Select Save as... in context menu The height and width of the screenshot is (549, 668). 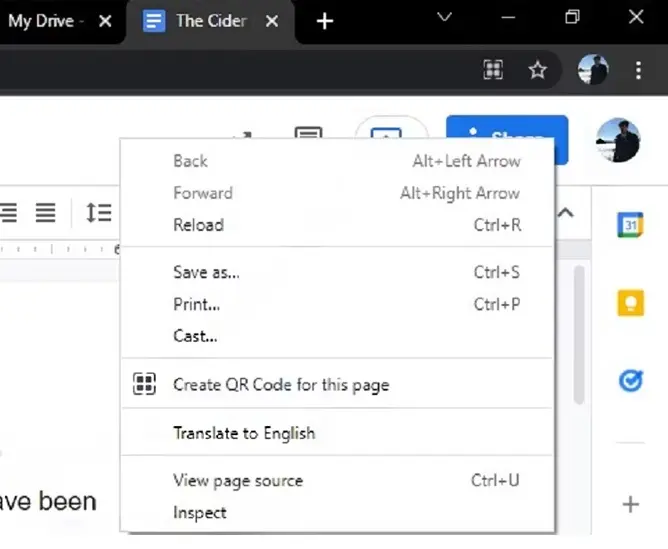tap(337, 272)
